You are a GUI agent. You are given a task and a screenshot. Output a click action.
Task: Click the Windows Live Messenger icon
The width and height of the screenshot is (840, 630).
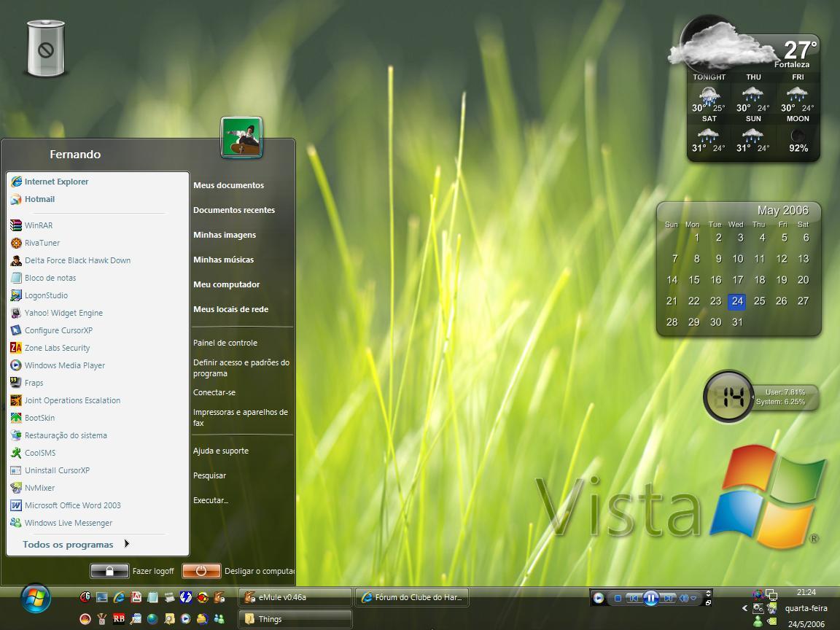coord(16,523)
